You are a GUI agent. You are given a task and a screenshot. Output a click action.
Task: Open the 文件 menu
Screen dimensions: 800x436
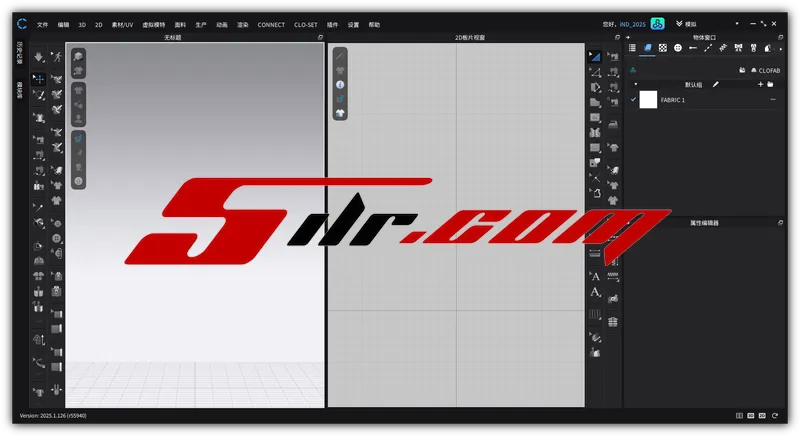pos(42,24)
